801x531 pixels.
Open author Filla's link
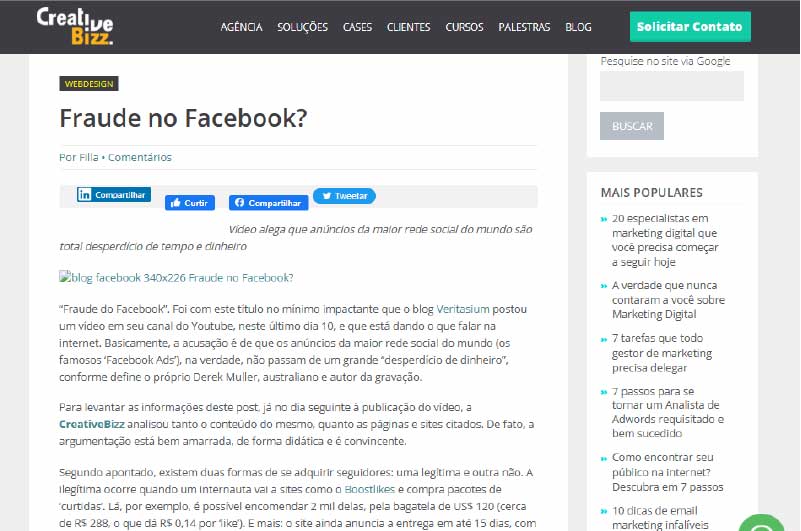(x=88, y=157)
